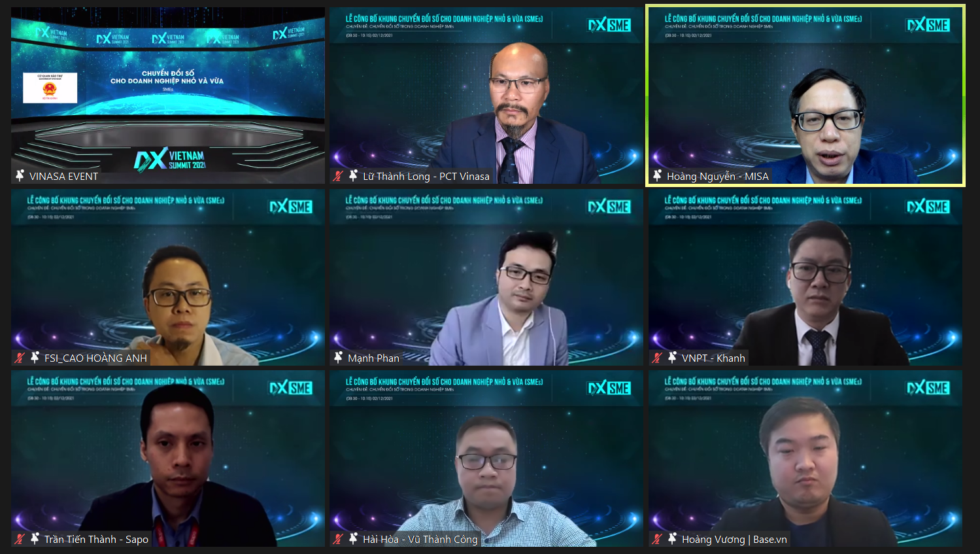Image resolution: width=980 pixels, height=554 pixels.
Task: Click the muted mic icon for Hoàng Vương | Base.vn
Action: (x=657, y=538)
